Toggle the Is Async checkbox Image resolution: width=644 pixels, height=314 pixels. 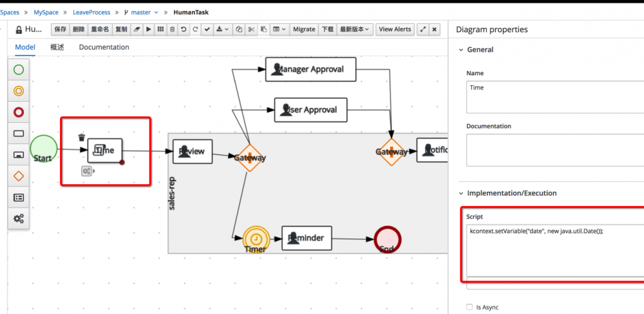click(x=469, y=307)
